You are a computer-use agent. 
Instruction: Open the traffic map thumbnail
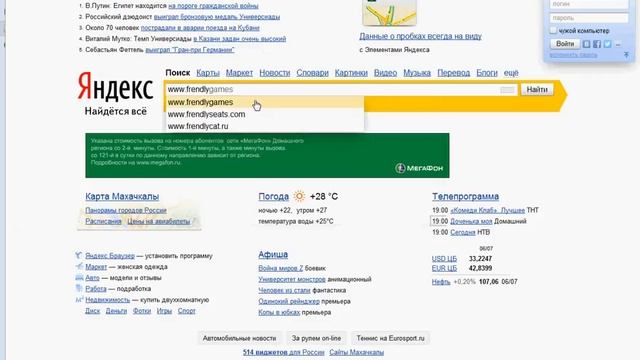tap(389, 12)
